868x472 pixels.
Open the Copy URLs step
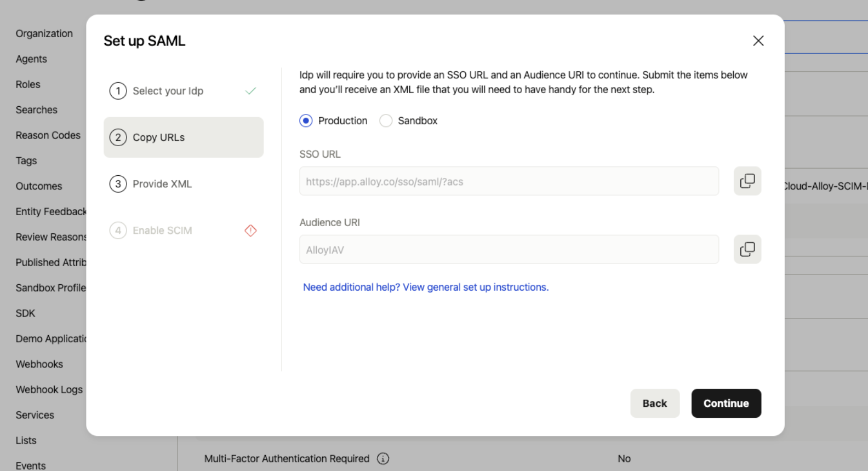[184, 137]
